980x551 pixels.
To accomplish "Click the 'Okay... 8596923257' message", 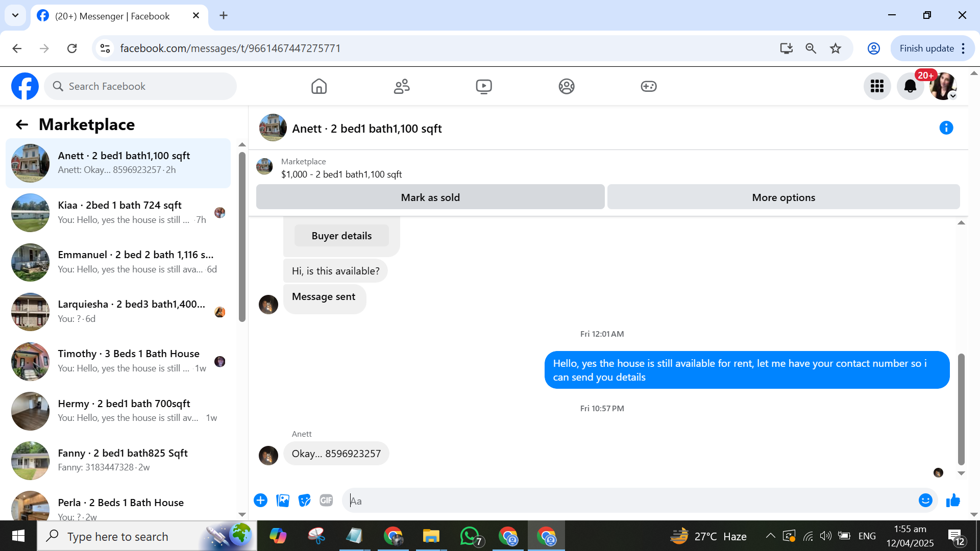I will (336, 454).
